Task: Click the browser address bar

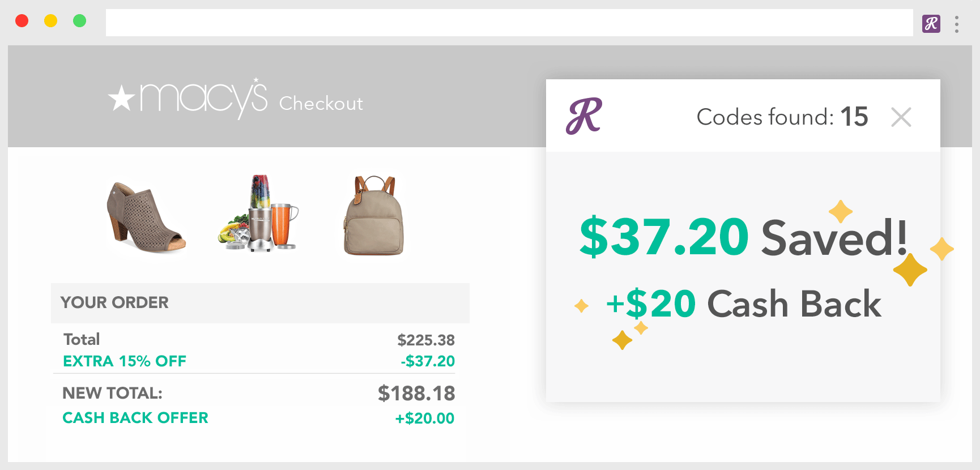Action: pos(509,23)
